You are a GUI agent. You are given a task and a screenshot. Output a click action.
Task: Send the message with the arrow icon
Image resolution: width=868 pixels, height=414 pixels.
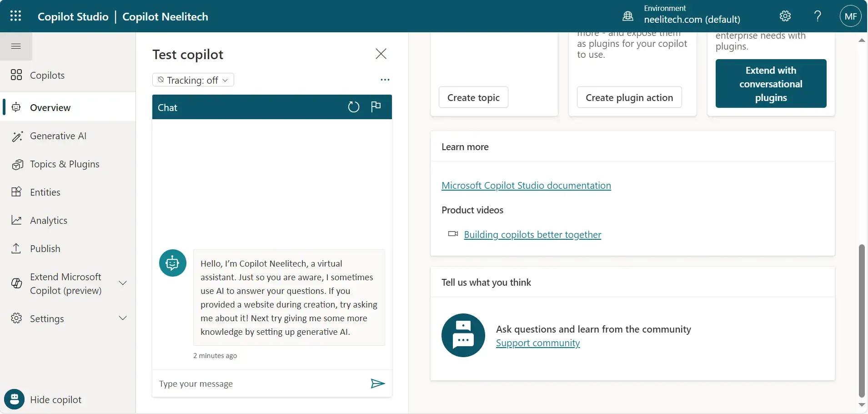[377, 384]
